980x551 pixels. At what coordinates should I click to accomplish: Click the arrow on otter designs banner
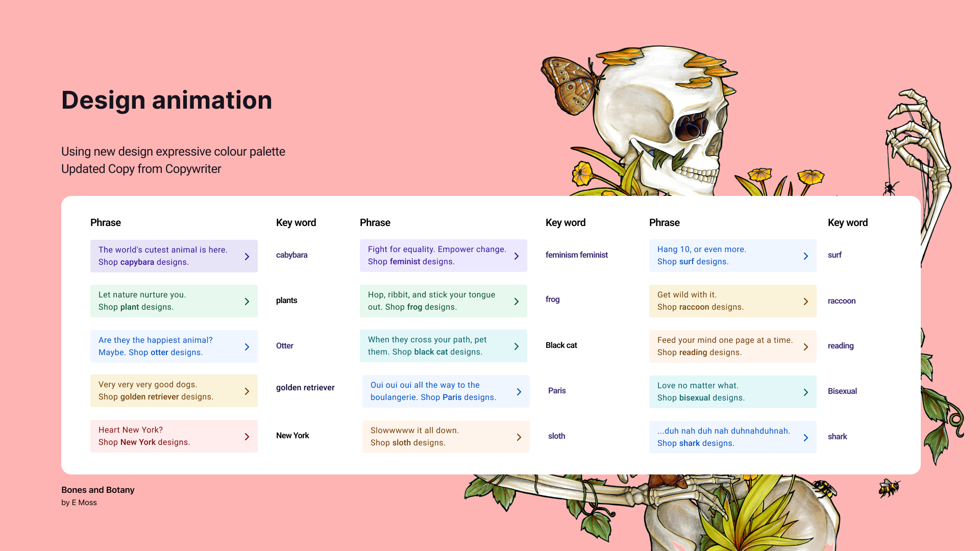pyautogui.click(x=247, y=347)
